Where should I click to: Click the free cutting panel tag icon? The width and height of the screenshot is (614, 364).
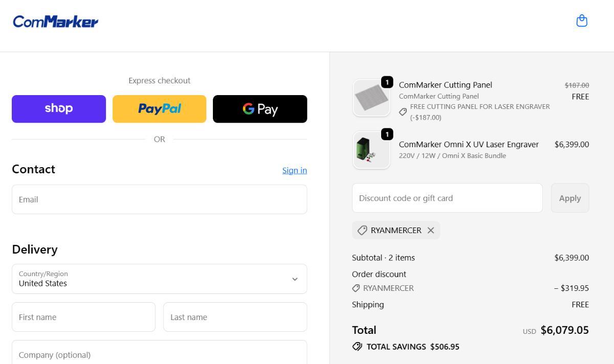click(x=403, y=112)
